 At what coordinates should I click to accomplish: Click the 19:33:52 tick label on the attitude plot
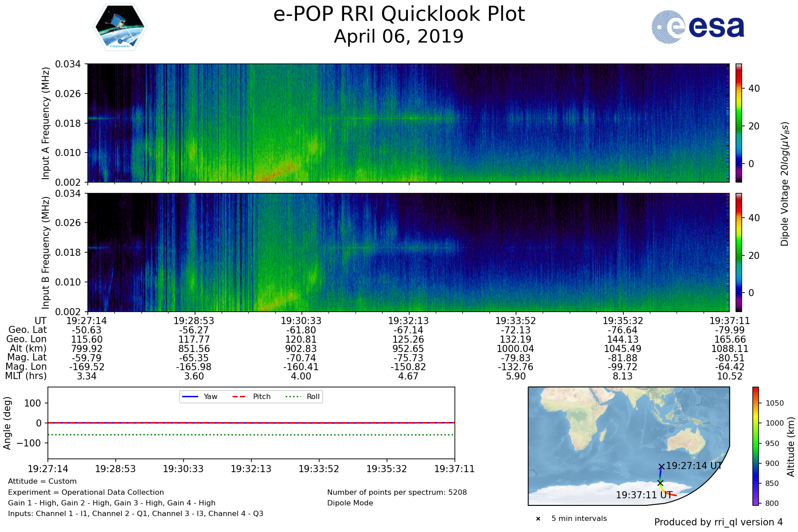point(319,469)
